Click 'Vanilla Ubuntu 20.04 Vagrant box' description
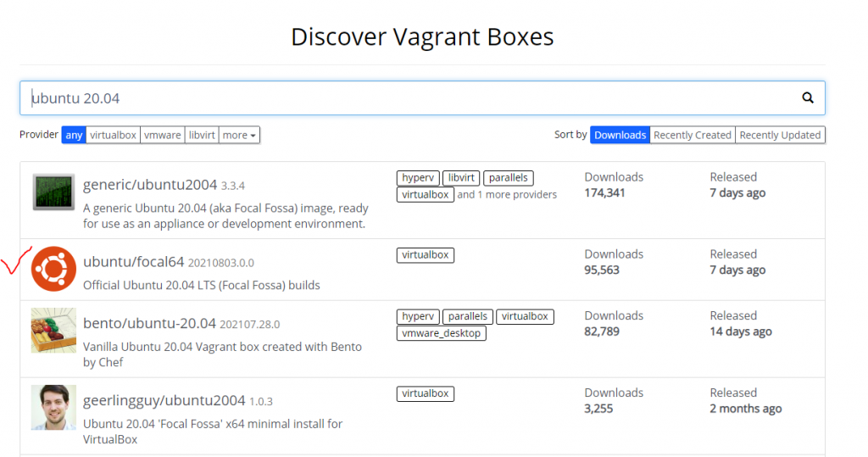This screenshot has height=457, width=868. [x=223, y=354]
